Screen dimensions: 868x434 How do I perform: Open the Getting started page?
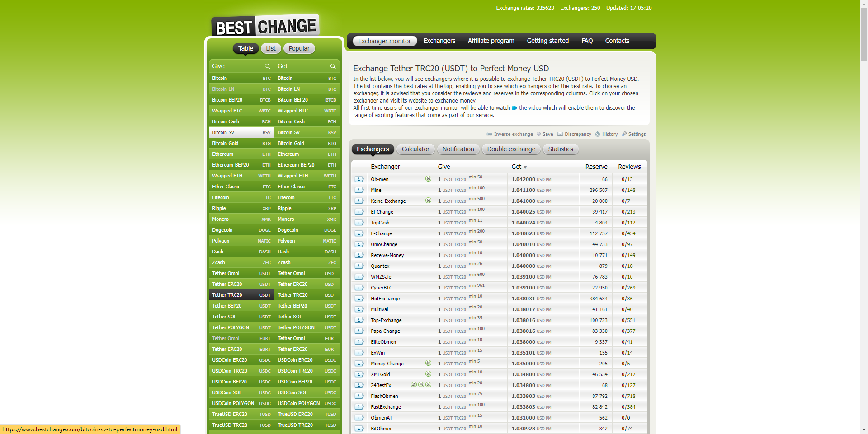tap(548, 41)
